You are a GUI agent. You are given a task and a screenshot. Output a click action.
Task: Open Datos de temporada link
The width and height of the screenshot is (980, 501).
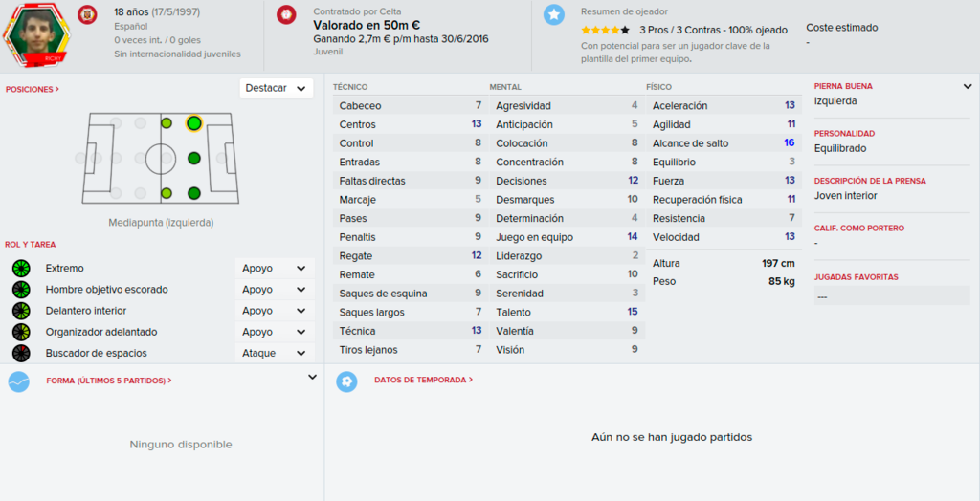[423, 380]
